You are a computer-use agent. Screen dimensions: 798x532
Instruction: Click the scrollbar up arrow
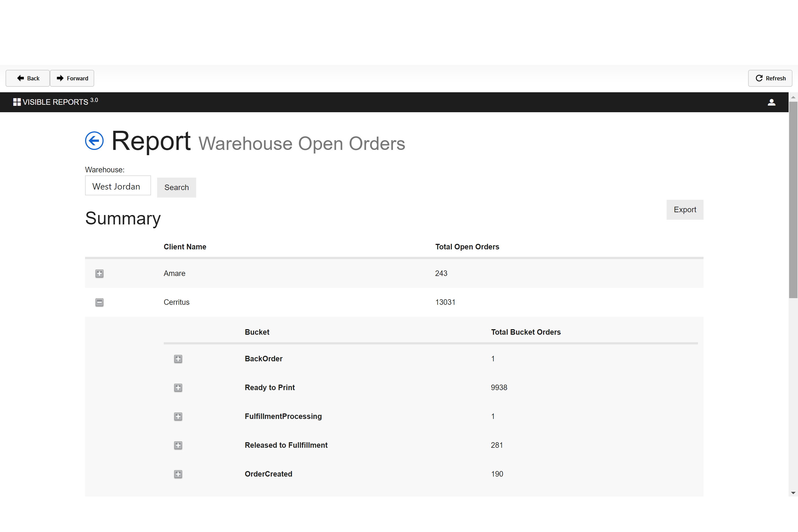[793, 97]
